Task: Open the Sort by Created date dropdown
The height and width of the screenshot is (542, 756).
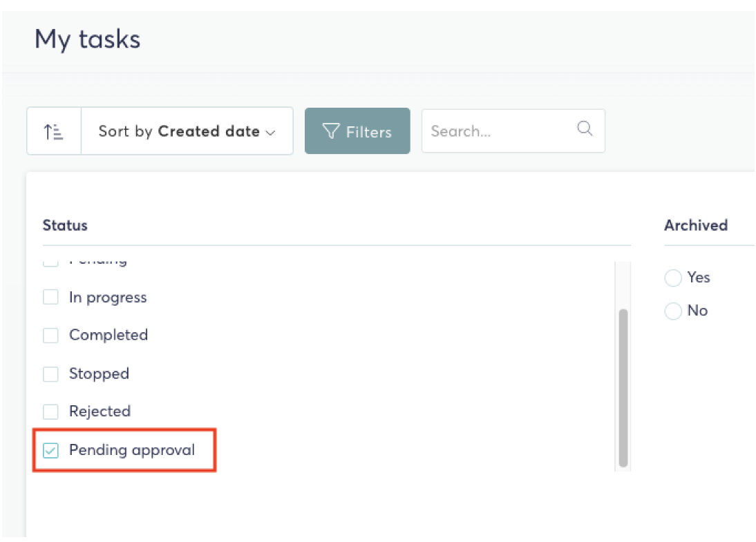Action: click(x=187, y=131)
